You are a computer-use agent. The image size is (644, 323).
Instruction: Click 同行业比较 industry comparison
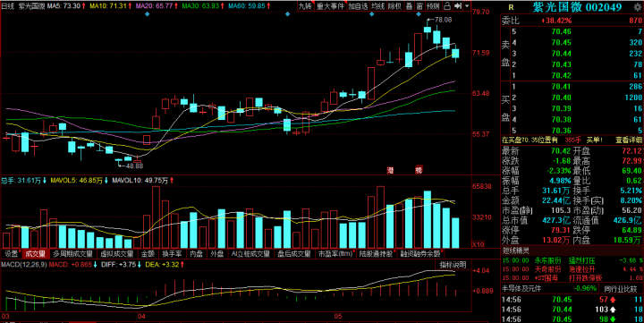tap(621, 289)
